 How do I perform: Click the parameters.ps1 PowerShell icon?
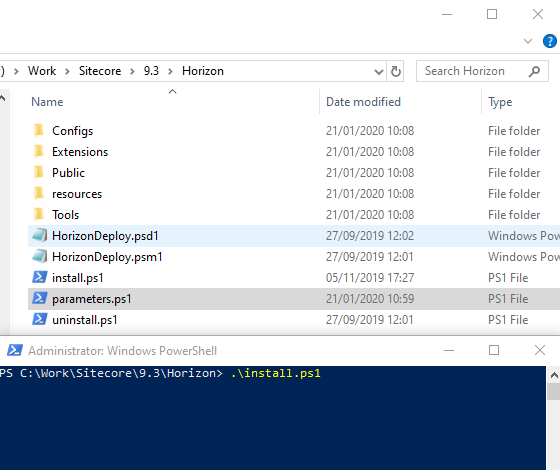39,298
